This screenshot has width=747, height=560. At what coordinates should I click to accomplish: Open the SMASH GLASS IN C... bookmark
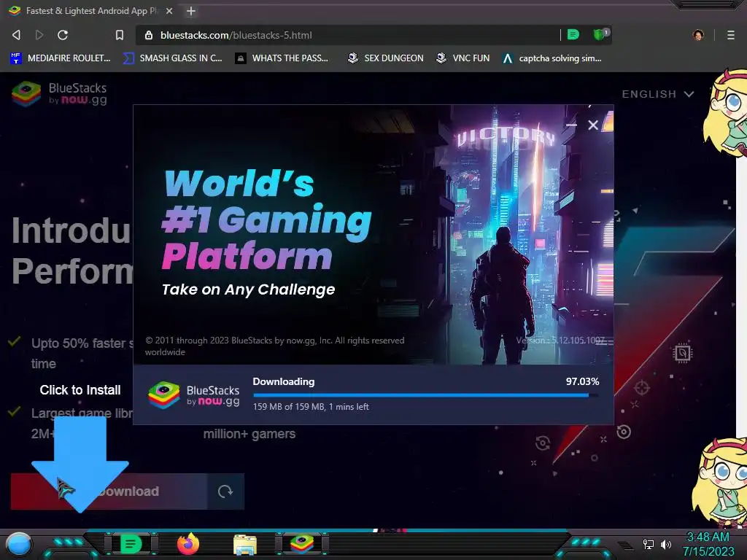[172, 58]
